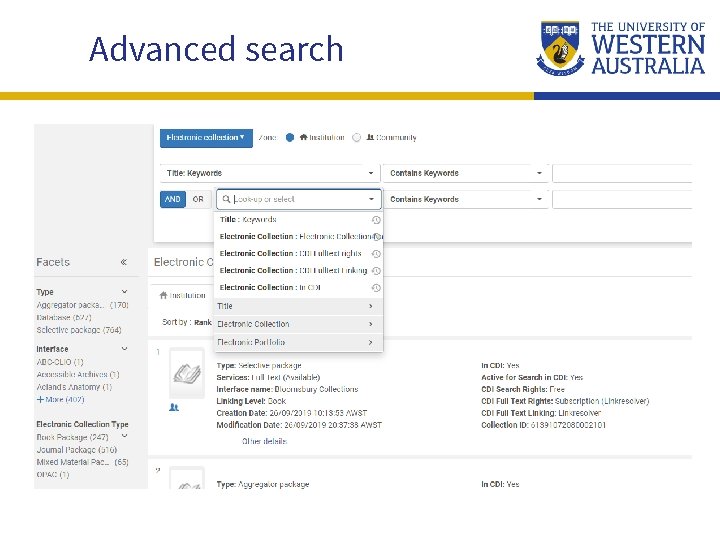This screenshot has height=540, width=720.
Task: Expand the Electronic Portfolio category in dropdown
Action: (x=298, y=343)
